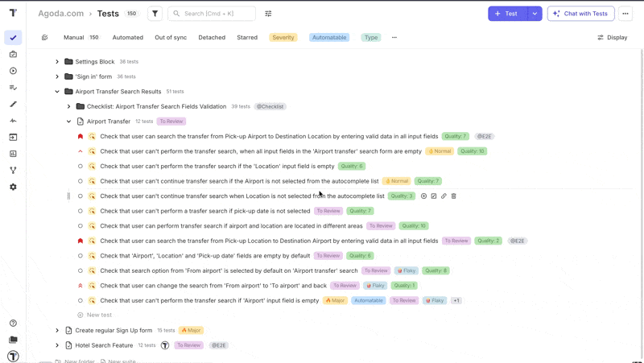Image resolution: width=644 pixels, height=363 pixels.
Task: Open the Tests checkmark sidebar icon
Action: pos(13,38)
